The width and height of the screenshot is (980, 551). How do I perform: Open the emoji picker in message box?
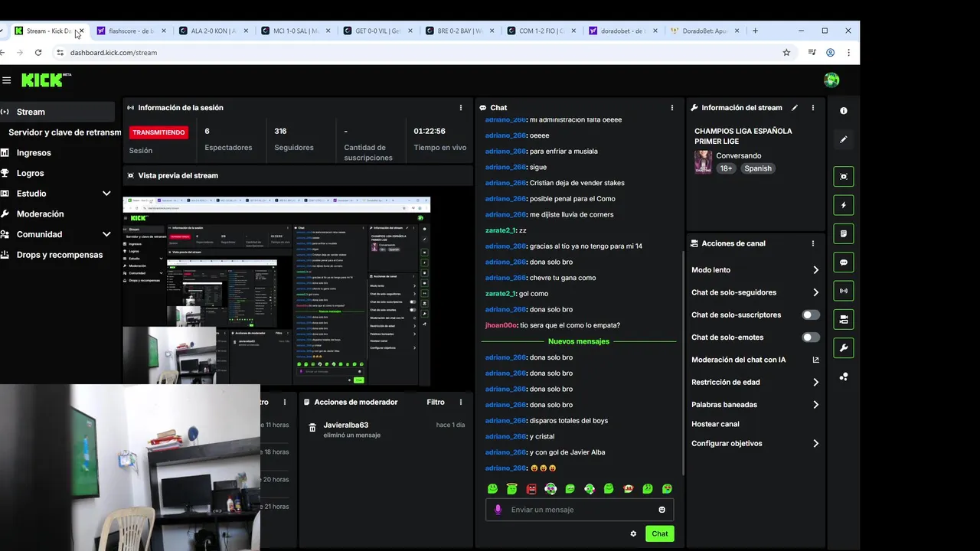pos(662,510)
